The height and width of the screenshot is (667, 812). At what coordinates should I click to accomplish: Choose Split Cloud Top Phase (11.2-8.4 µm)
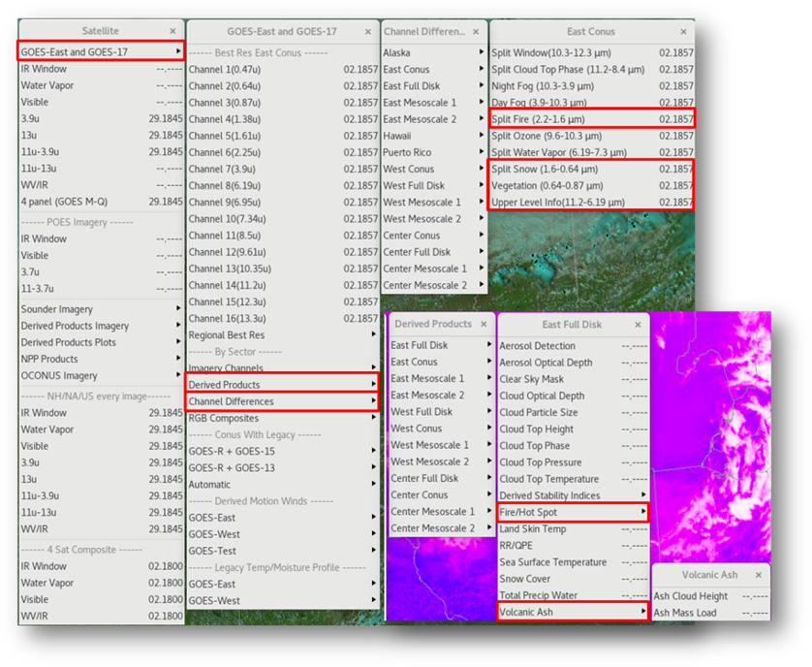[591, 69]
